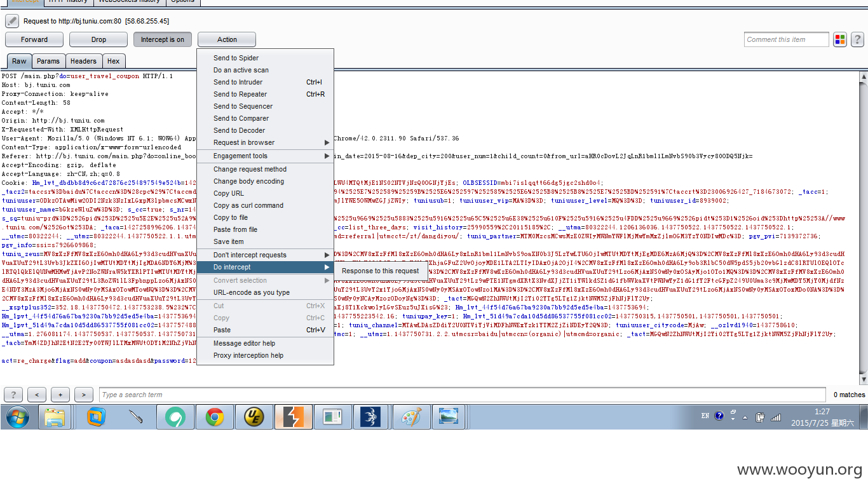Open the picture viewer taskbar icon
868x488 pixels.
[449, 417]
